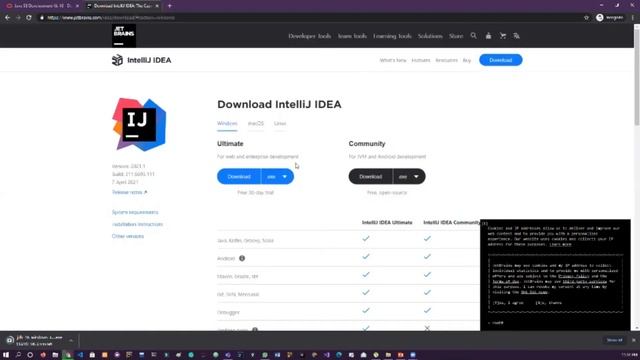This screenshot has width=640, height=360.
Task: Click the Learn more link in cookie notice
Action: 560,244
